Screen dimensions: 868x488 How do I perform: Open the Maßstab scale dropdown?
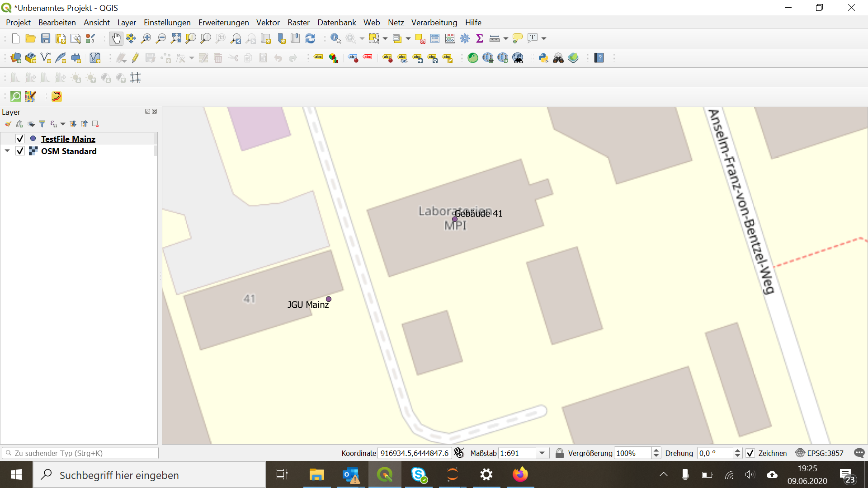tap(542, 453)
